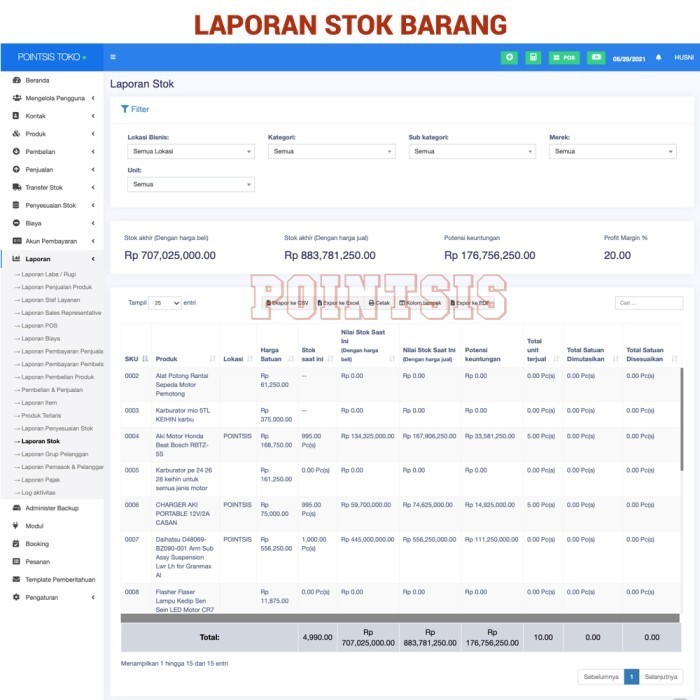700x700 pixels.
Task: Click the Cetak print button
Action: point(379,303)
